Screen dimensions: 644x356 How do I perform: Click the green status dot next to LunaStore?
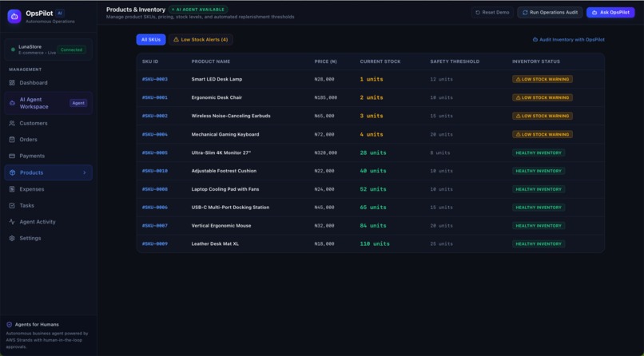point(13,49)
